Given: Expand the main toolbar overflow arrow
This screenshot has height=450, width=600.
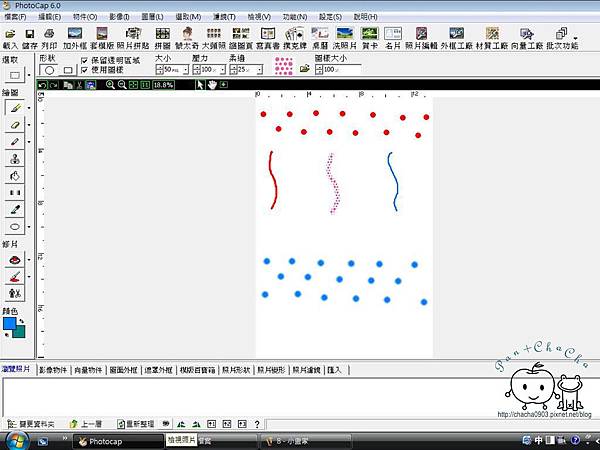Looking at the screenshot, I should pyautogui.click(x=575, y=38).
